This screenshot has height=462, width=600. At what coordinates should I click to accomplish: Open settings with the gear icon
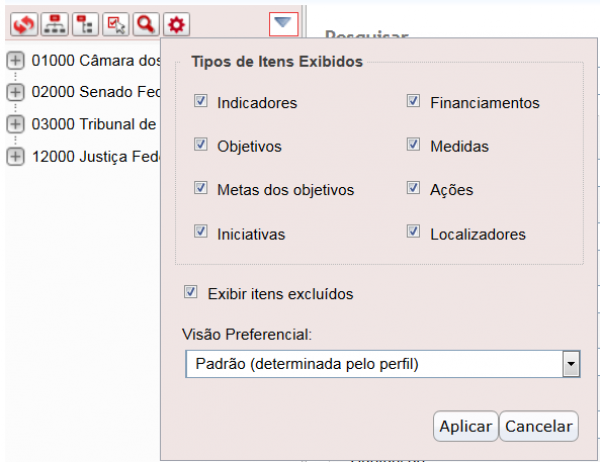pos(177,22)
